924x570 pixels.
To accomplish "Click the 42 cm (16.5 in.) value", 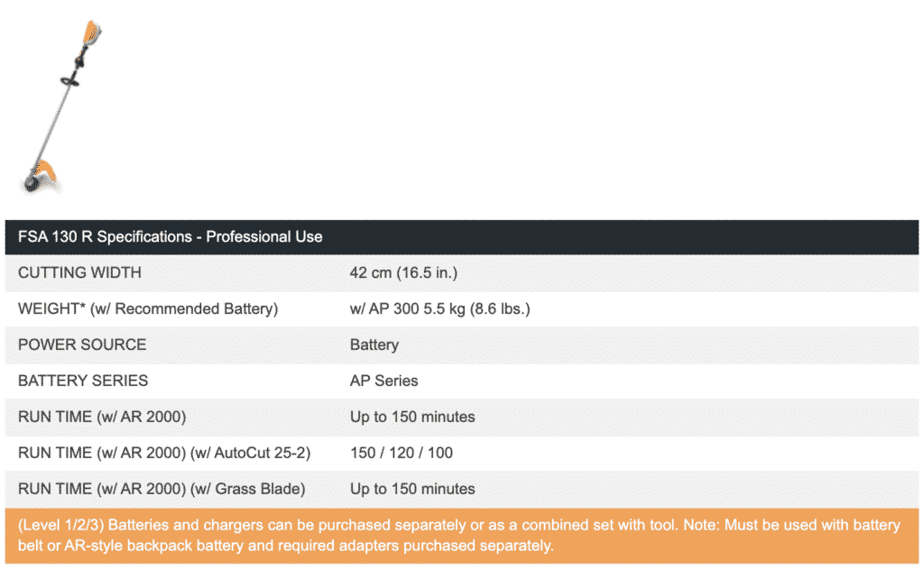I will pos(403,272).
